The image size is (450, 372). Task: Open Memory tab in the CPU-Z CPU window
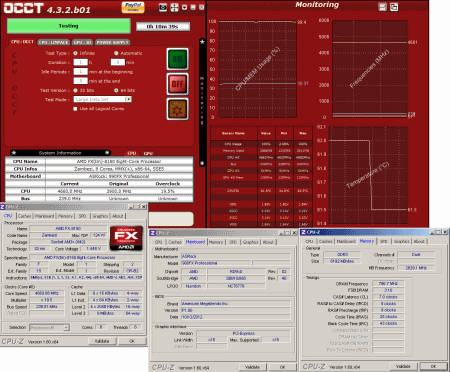(x=65, y=216)
